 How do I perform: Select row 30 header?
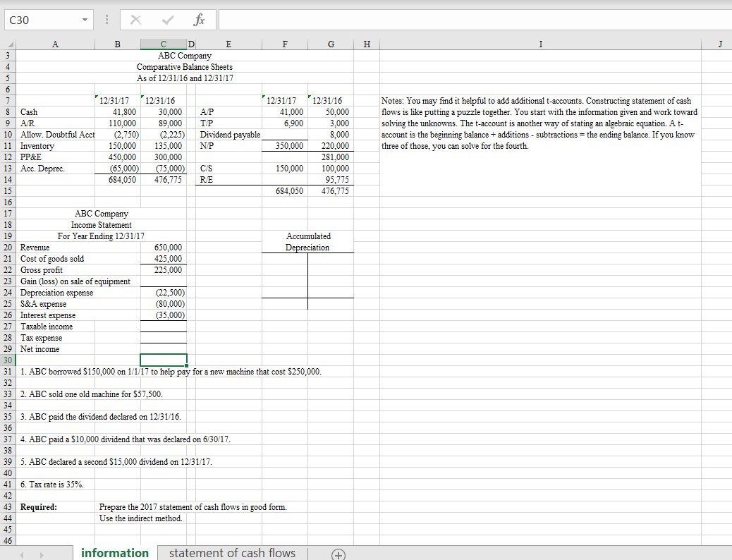point(8,360)
